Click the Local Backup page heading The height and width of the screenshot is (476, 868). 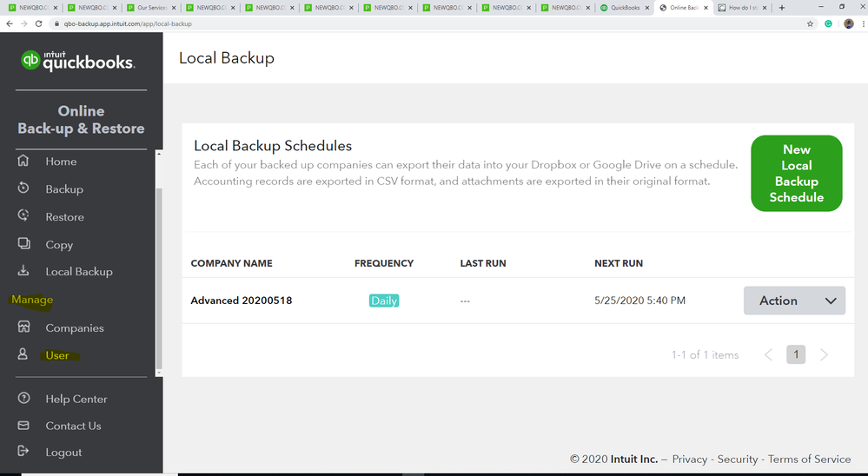pos(227,58)
